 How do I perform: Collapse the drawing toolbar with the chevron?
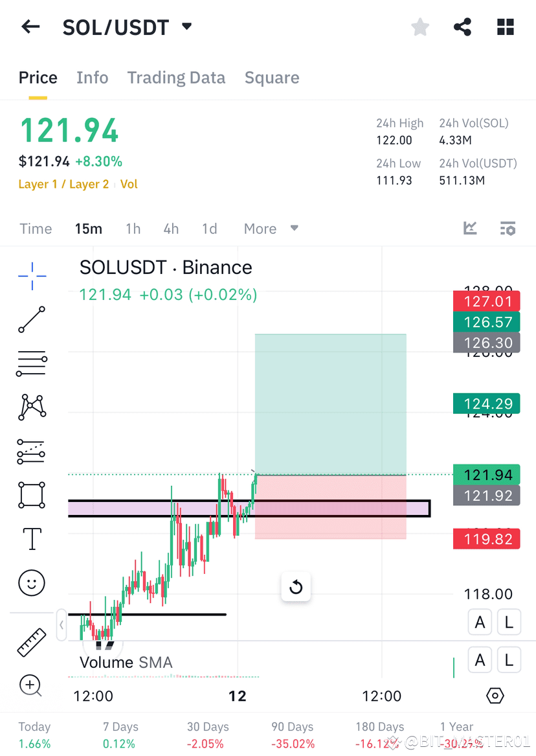[x=61, y=625]
